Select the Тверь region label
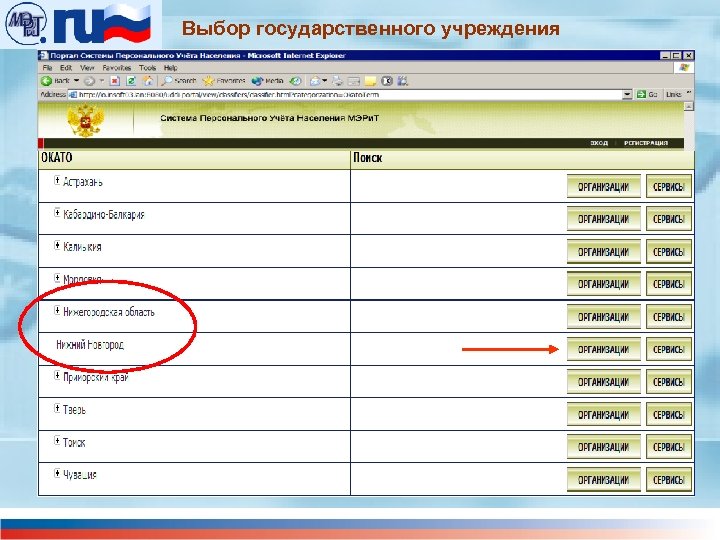The height and width of the screenshot is (540, 720). 74,410
